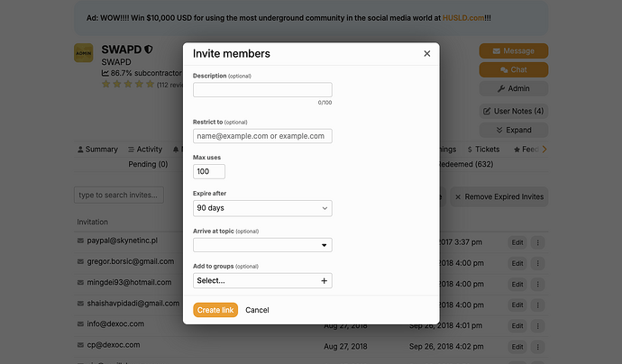Open the Add to groups selector
Viewport: 622px width, 364px height.
[x=262, y=281]
